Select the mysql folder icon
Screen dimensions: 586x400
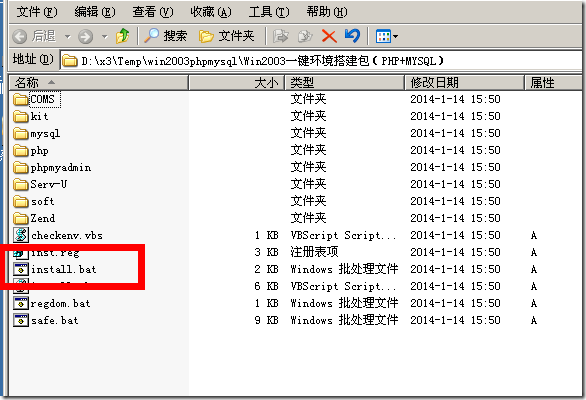[21, 133]
